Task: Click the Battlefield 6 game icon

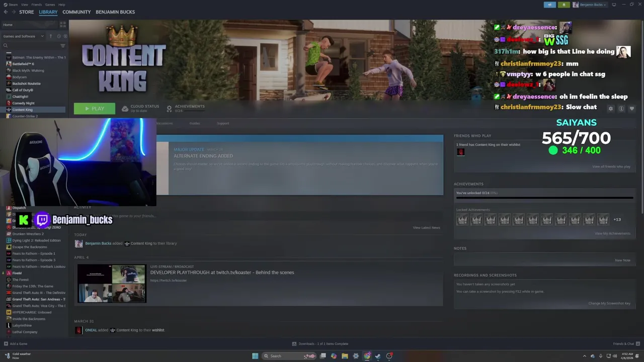Action: coord(9,64)
